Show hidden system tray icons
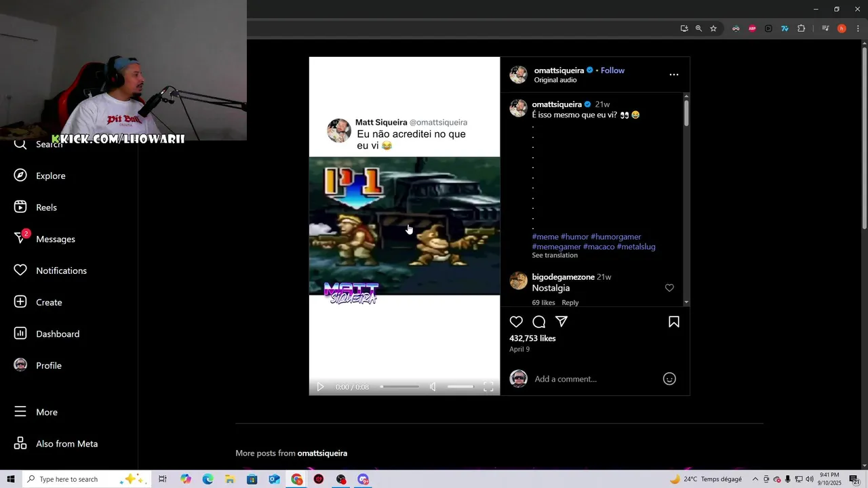The image size is (868, 488). coord(755,479)
